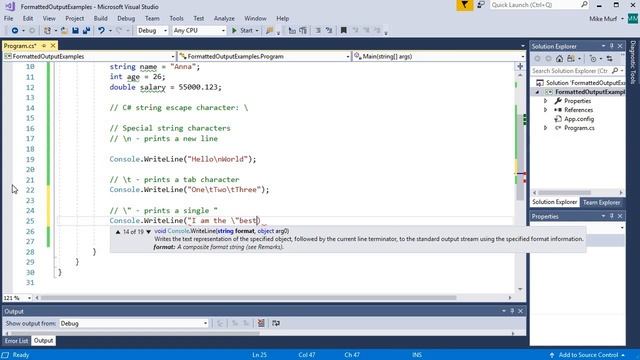Click the New Project toolbar icon
The width and height of the screenshot is (640, 360).
click(x=47, y=31)
